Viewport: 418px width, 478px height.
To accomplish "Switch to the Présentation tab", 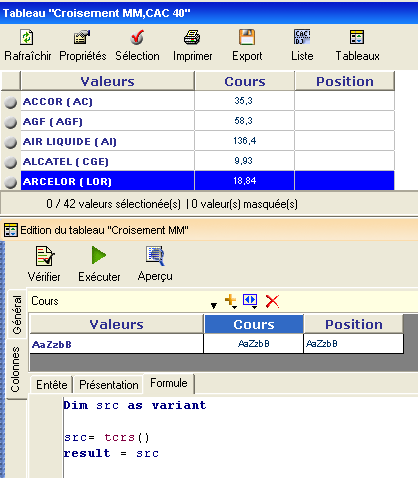I will 109,385.
